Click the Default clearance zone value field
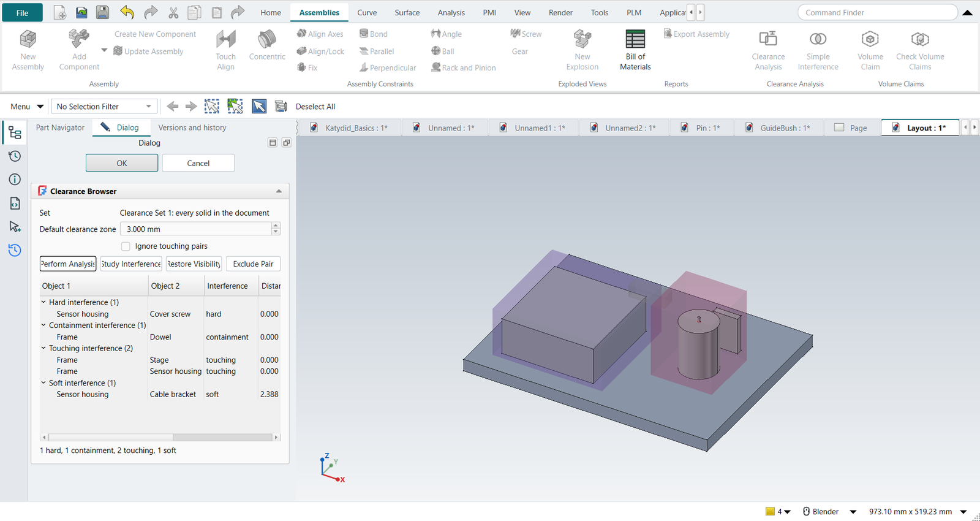Viewport: 980px width, 521px height. click(x=195, y=229)
